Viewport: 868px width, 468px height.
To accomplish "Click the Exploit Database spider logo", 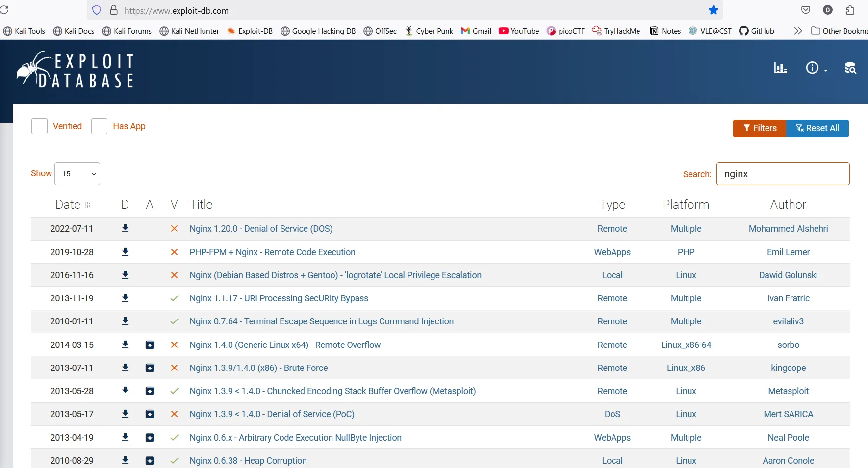I will (x=75, y=71).
